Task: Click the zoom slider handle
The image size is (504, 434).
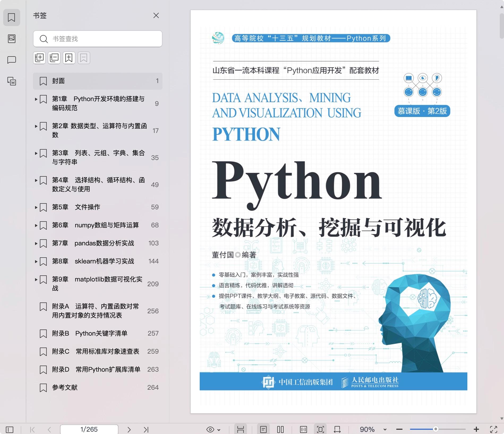Action: [435, 429]
